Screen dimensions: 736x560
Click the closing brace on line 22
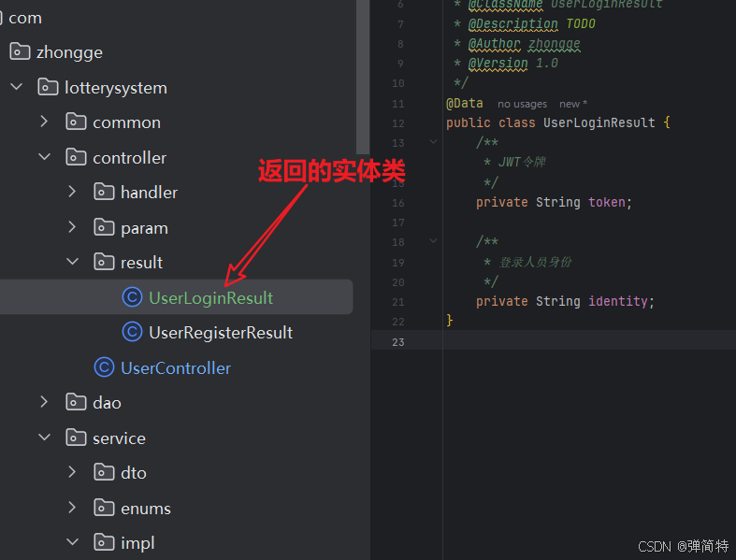point(450,320)
